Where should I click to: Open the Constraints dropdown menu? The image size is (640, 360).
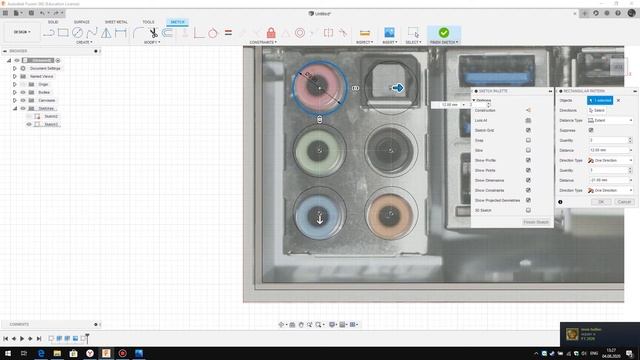click(x=263, y=42)
